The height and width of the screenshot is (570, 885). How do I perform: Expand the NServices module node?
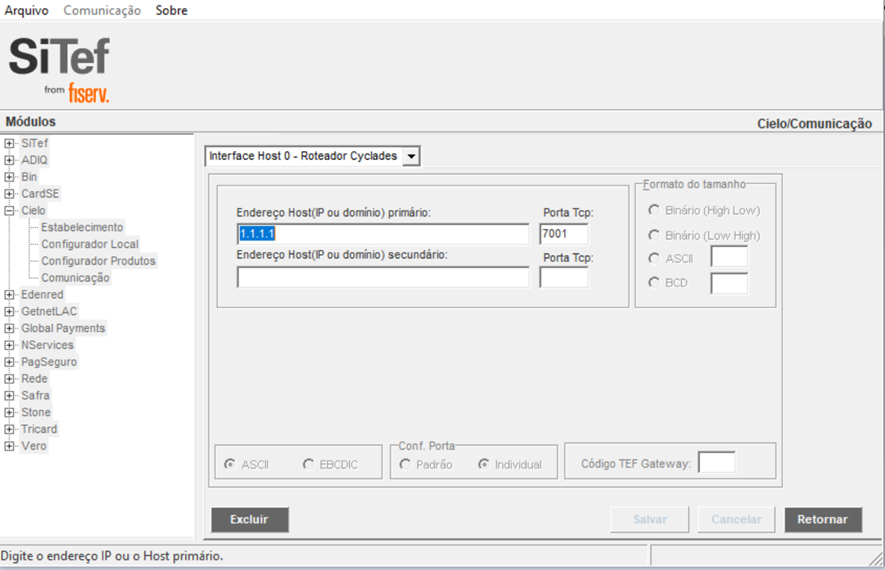tap(9, 345)
